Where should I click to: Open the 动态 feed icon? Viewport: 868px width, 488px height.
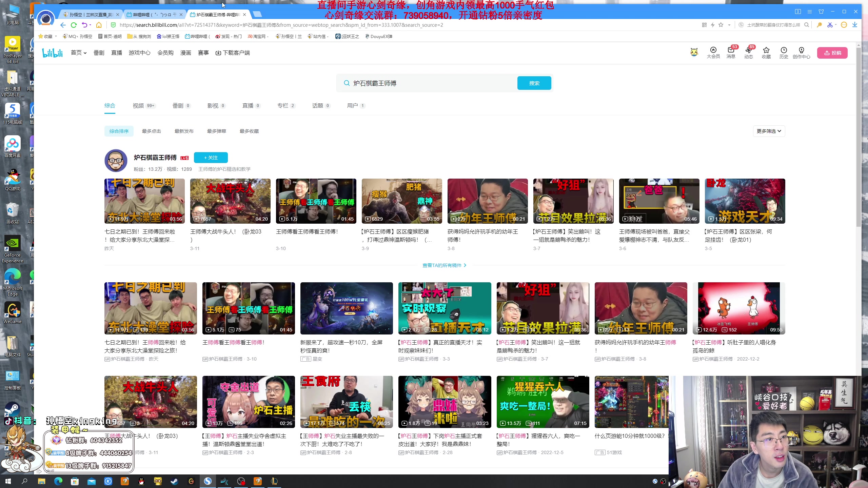749,53
